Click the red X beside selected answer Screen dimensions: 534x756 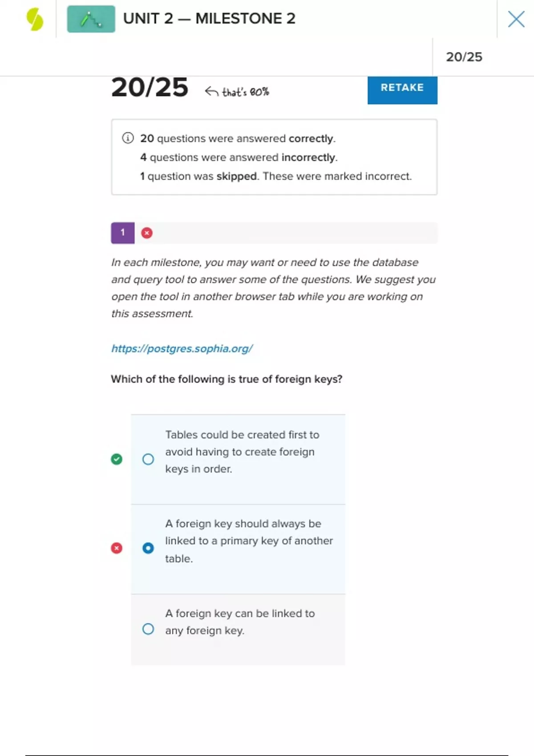coord(117,548)
